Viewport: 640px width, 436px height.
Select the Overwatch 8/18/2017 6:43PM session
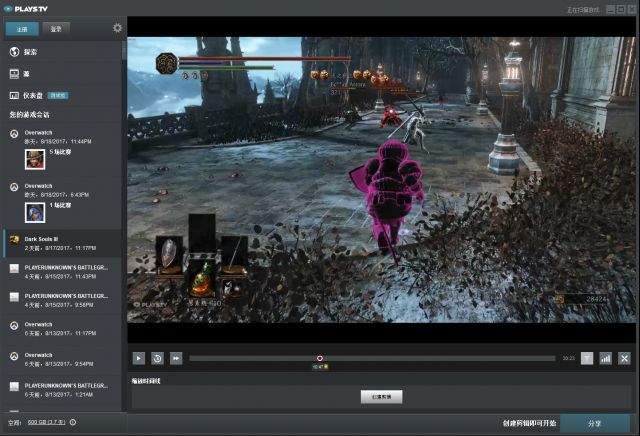(62, 202)
